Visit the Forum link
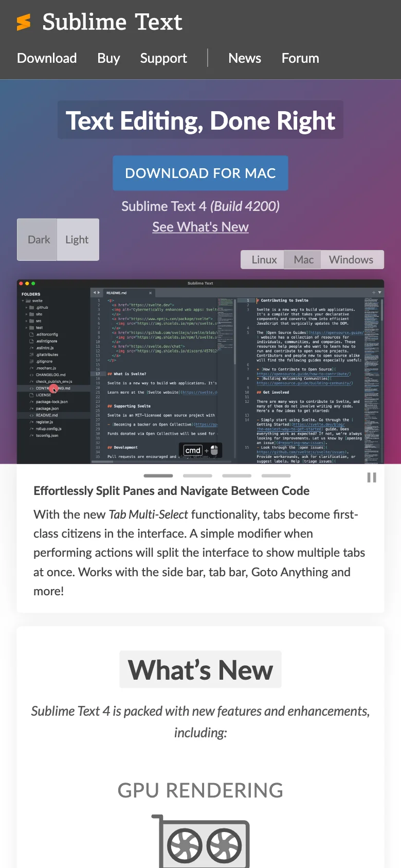The height and width of the screenshot is (868, 401). (300, 58)
